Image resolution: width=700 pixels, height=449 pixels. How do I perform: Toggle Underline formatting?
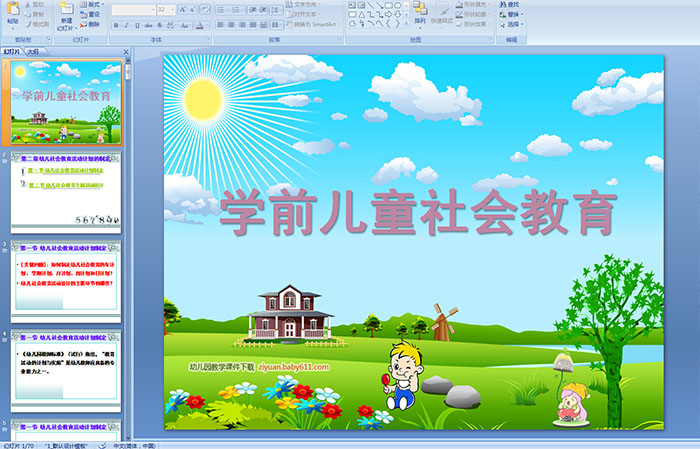[137, 25]
